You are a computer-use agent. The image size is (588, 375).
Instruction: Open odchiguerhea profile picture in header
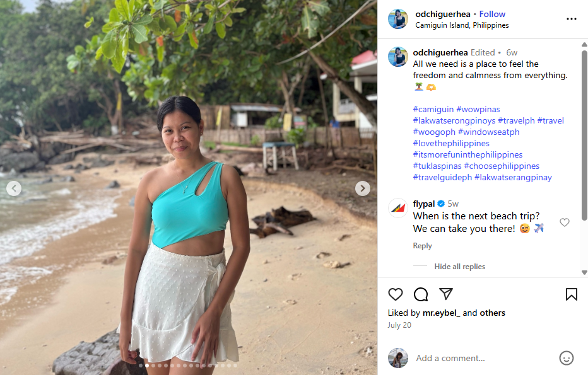(x=398, y=19)
